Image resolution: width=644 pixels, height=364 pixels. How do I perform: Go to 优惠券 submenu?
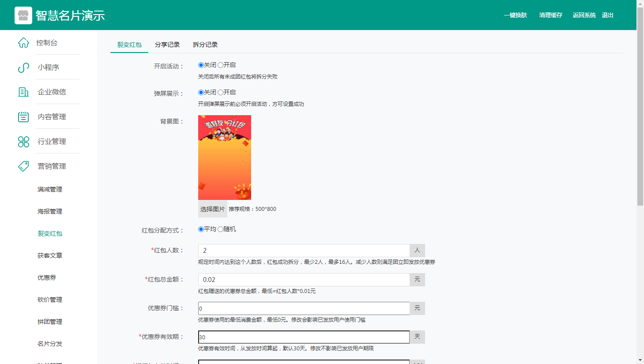(x=47, y=278)
